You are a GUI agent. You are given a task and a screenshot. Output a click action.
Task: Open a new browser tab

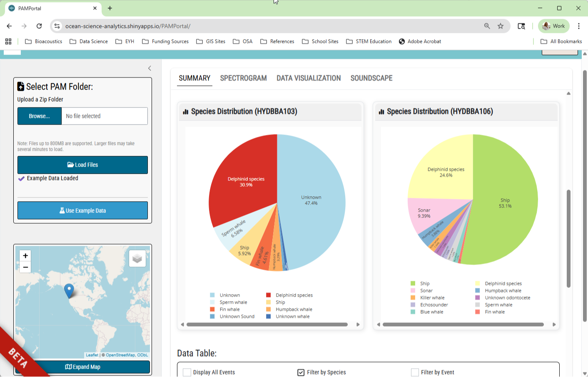[x=110, y=8]
